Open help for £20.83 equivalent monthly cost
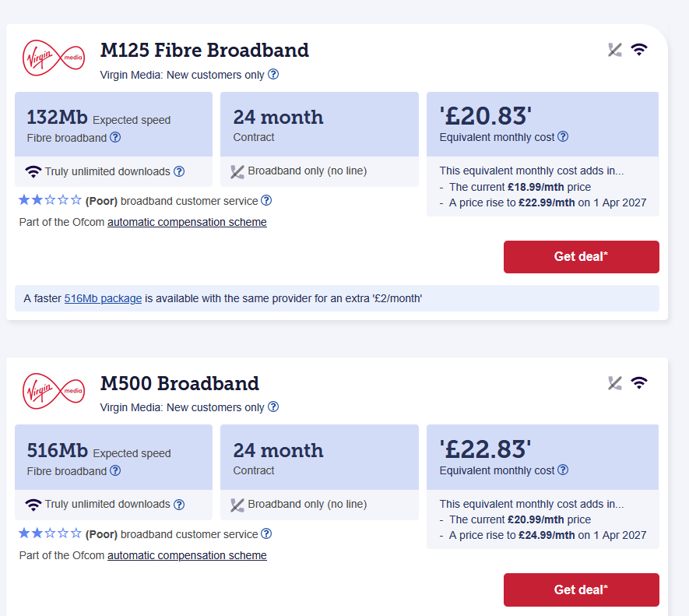Screen dimensions: 689x616 pos(563,137)
